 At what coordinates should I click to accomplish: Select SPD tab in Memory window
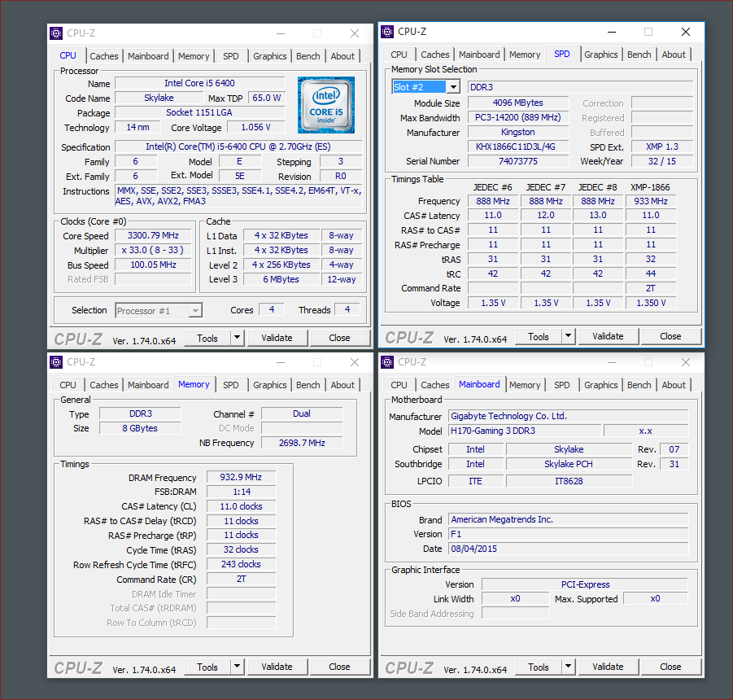231,385
